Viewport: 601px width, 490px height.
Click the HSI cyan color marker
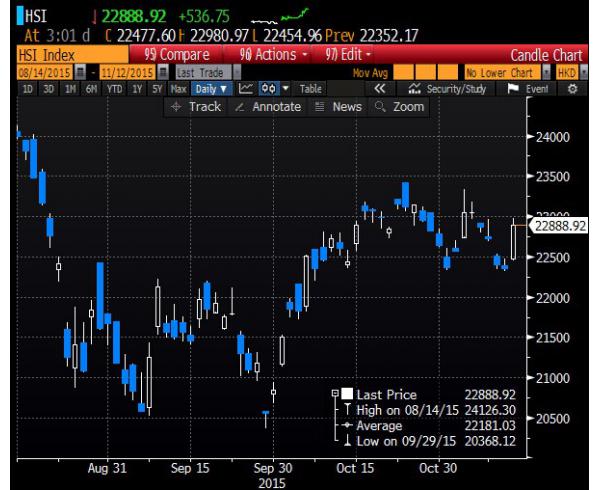coord(20,16)
